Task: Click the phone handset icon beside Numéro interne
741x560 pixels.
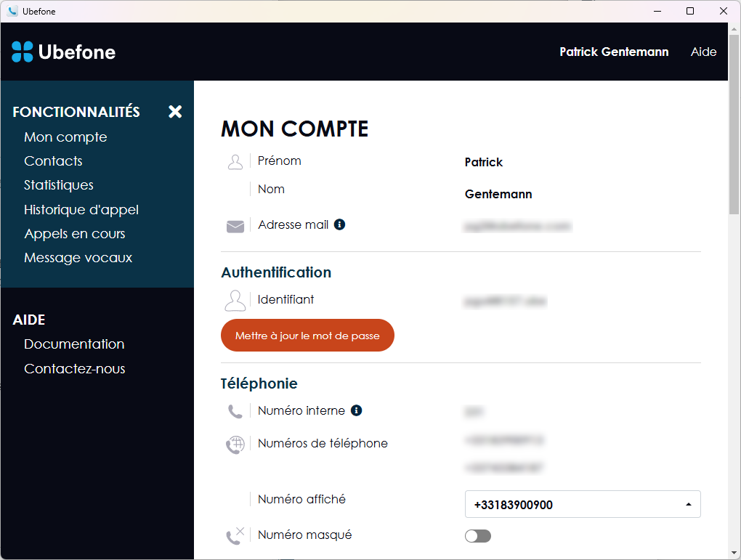Action: coord(235,412)
